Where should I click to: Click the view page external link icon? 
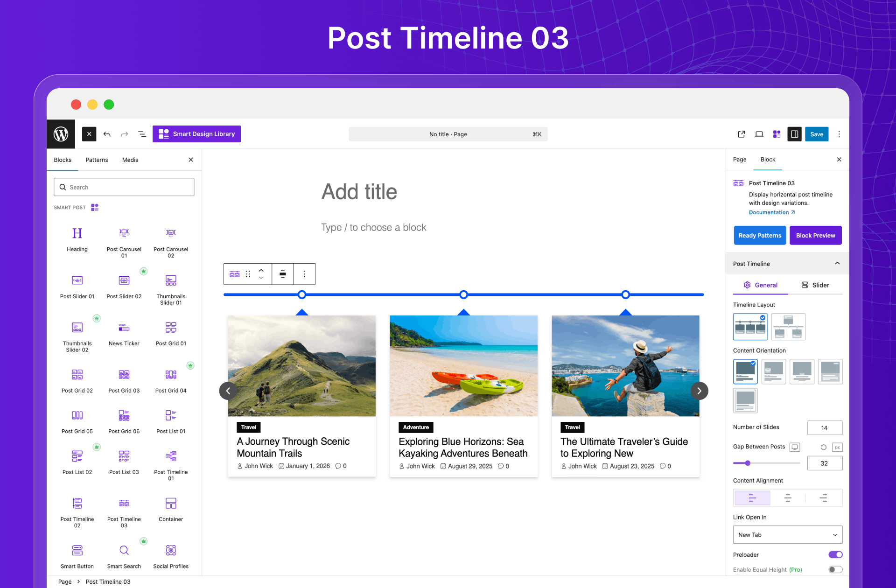741,134
